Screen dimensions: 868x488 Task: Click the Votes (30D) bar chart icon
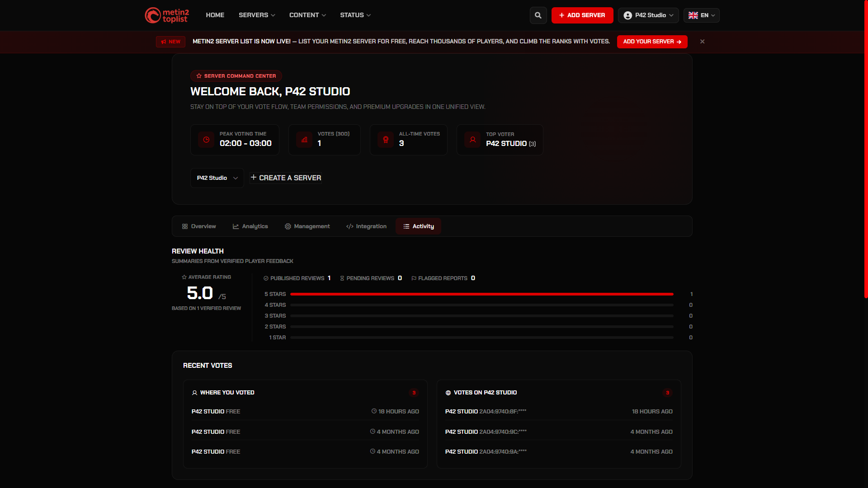304,140
